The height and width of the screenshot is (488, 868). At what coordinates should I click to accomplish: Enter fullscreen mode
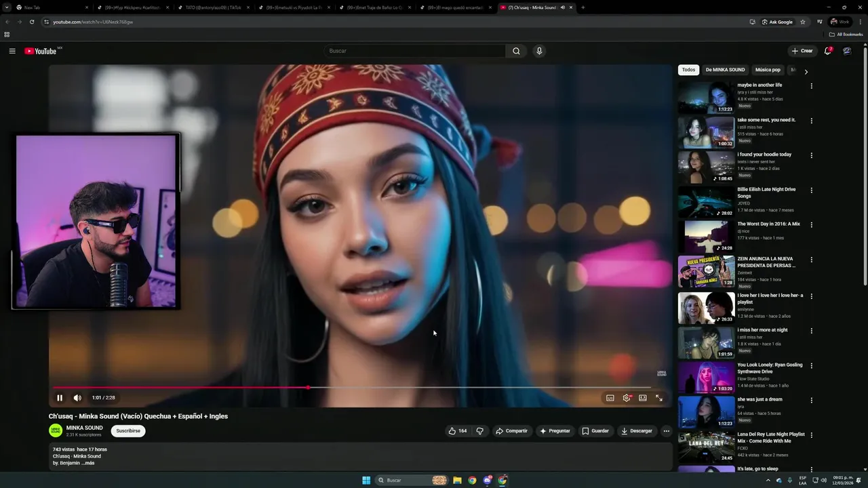coord(659,398)
